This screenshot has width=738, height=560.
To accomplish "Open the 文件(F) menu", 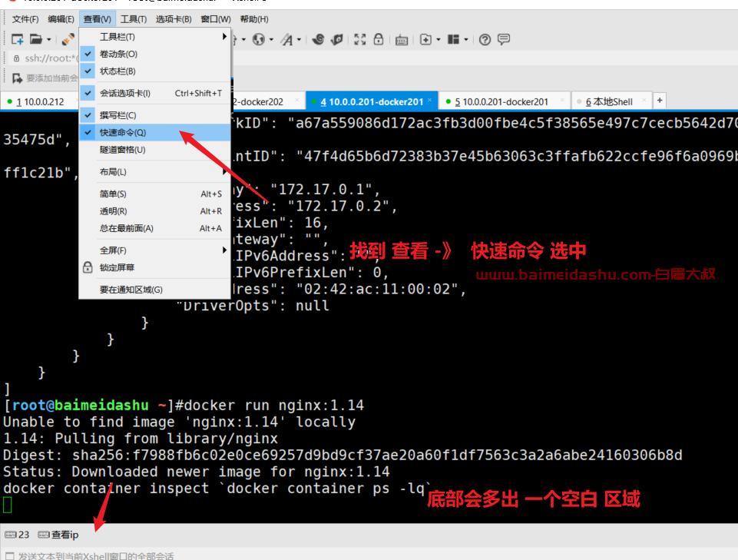I will [25, 19].
